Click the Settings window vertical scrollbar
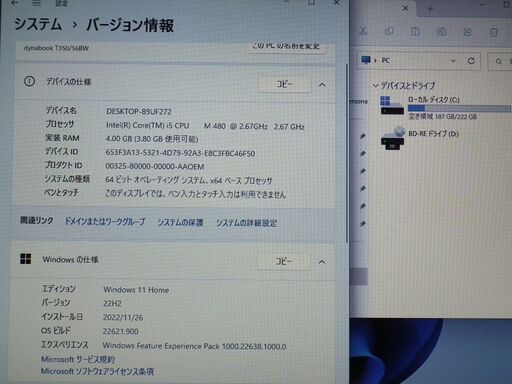This screenshot has height=384, width=512. click(x=347, y=153)
